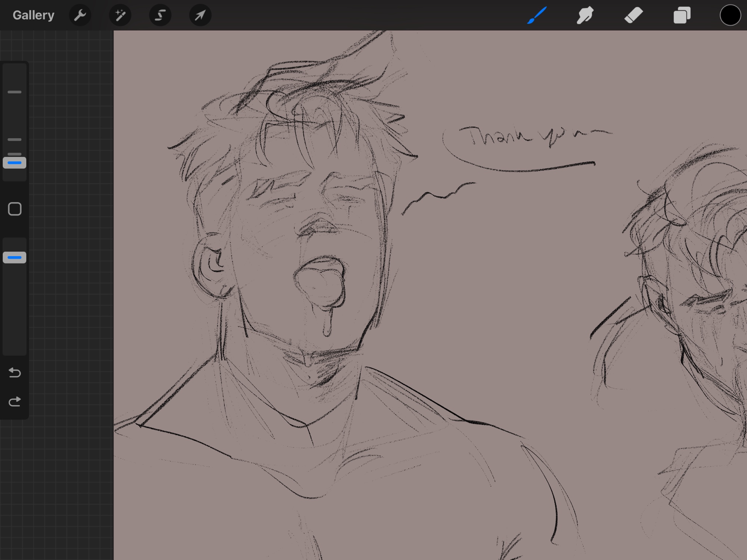This screenshot has height=560, width=747.
Task: Open the Adjustments magic wand menu
Action: 120,15
